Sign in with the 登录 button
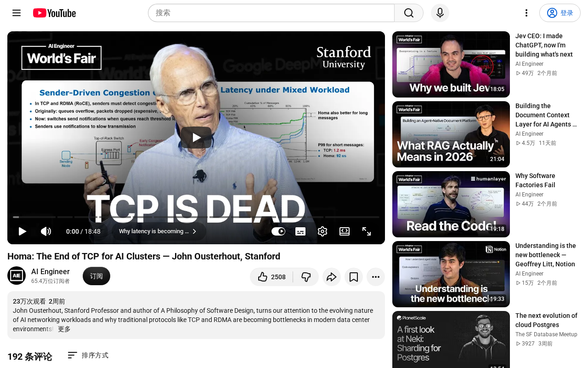This screenshot has height=368, width=588. (x=560, y=13)
